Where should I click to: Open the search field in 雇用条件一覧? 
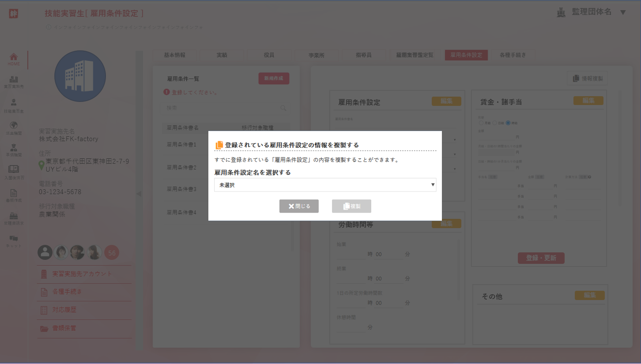[226, 108]
